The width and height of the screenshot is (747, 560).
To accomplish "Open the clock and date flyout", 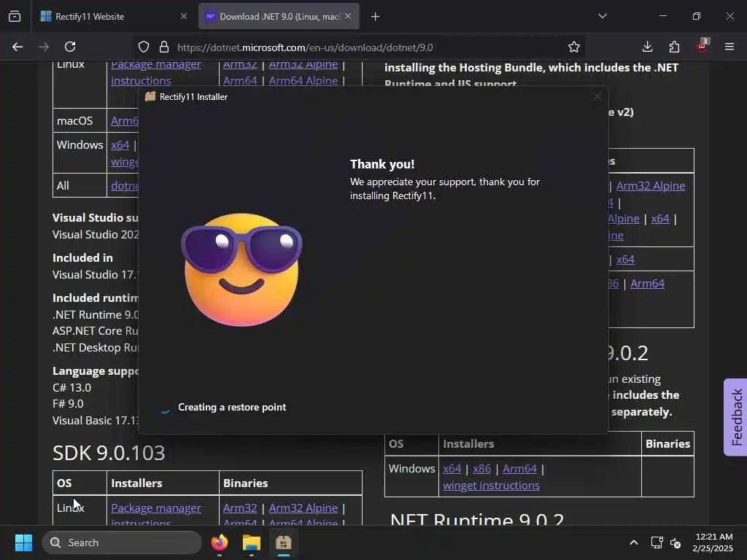I will pos(713,542).
